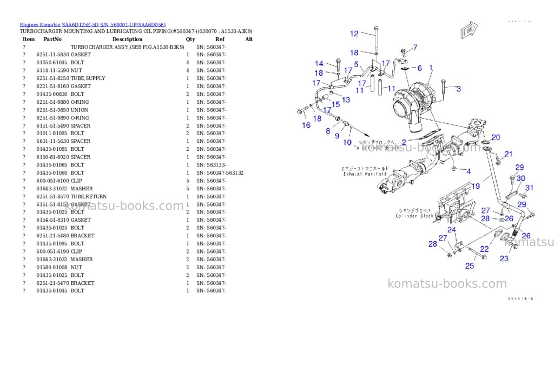Select the TURBOCHARGER ASS'Y row description

tap(127, 47)
